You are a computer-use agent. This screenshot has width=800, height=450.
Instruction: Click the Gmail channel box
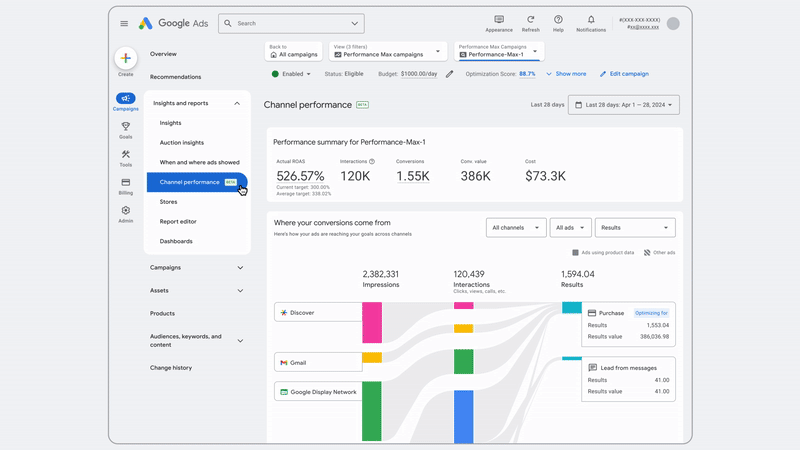318,362
